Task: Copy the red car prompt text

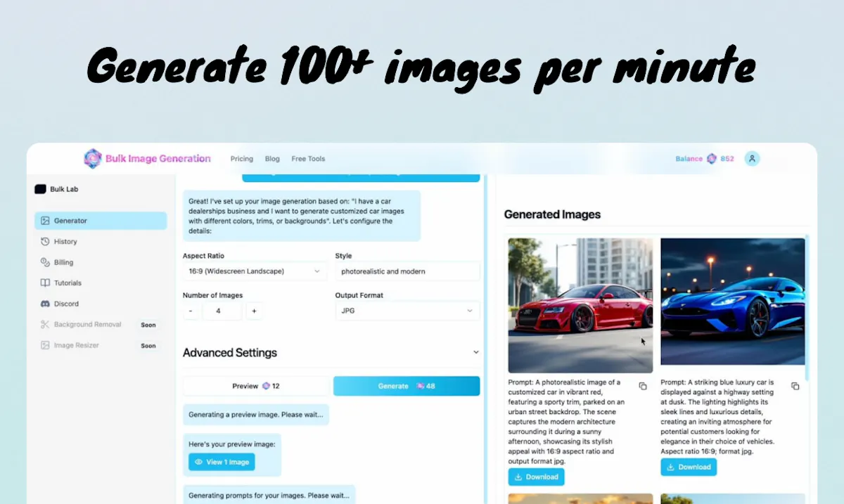Action: (643, 386)
